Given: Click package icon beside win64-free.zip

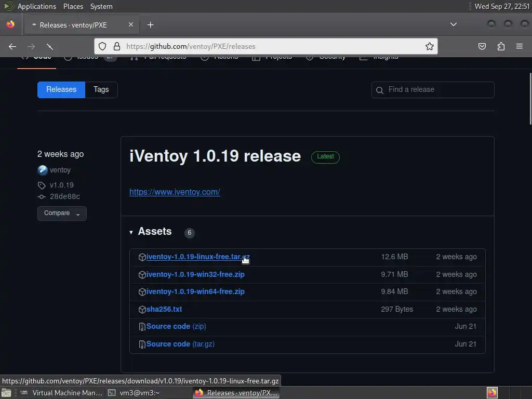Looking at the screenshot, I should (x=142, y=292).
